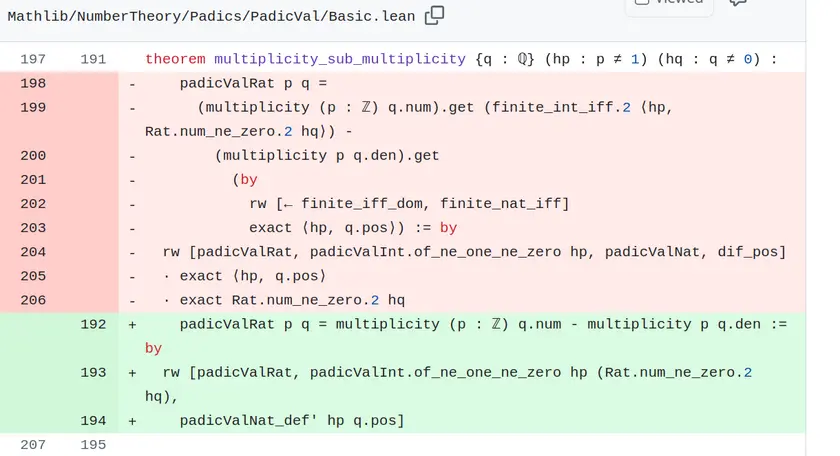Select added line number 193
Screen dimensions: 840x456
coord(93,372)
